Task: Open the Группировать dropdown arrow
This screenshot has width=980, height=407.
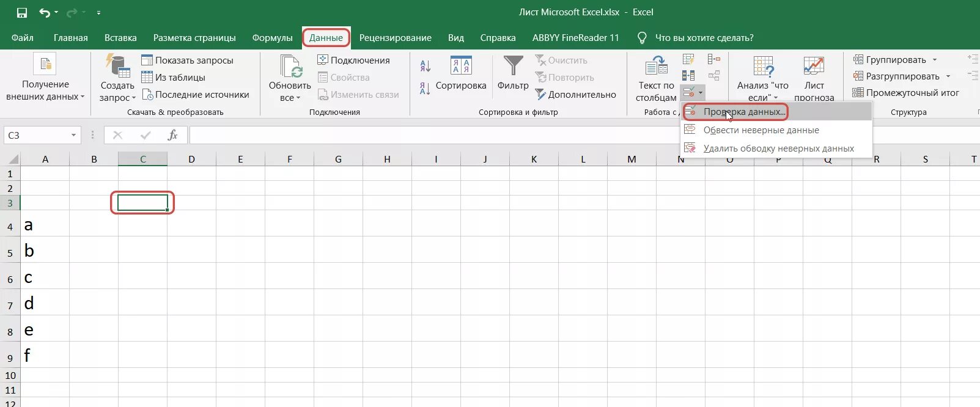Action: 935,60
